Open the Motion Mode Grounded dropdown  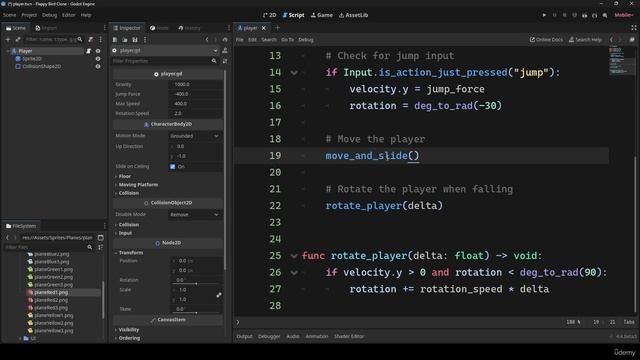tap(195, 136)
